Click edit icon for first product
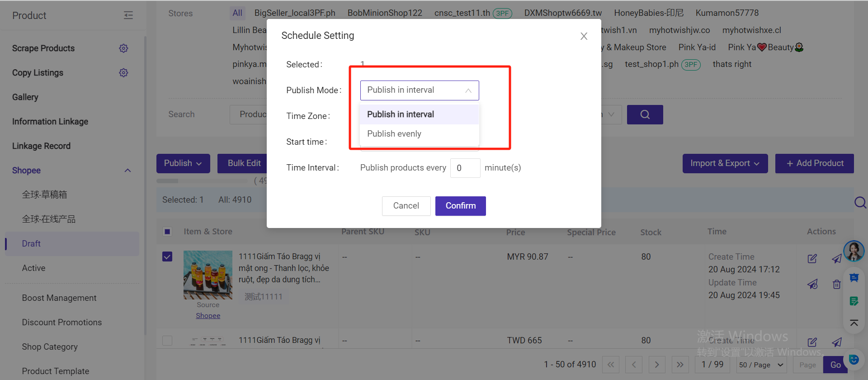 coord(812,258)
